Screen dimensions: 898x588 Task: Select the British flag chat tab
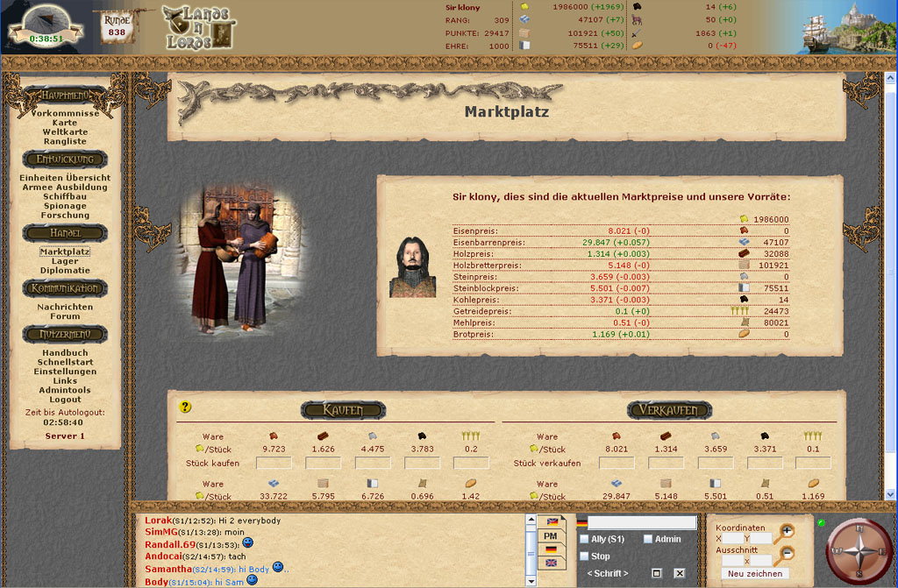point(551,563)
